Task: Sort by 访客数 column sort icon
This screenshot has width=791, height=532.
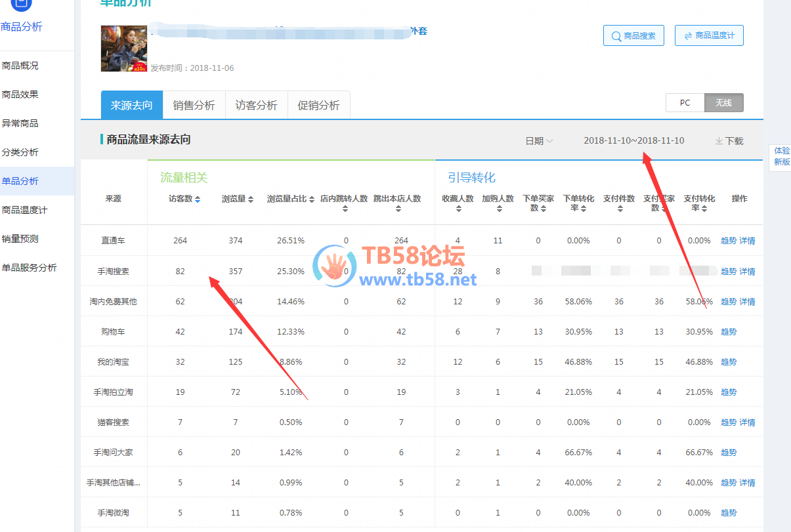Action: pos(198,199)
